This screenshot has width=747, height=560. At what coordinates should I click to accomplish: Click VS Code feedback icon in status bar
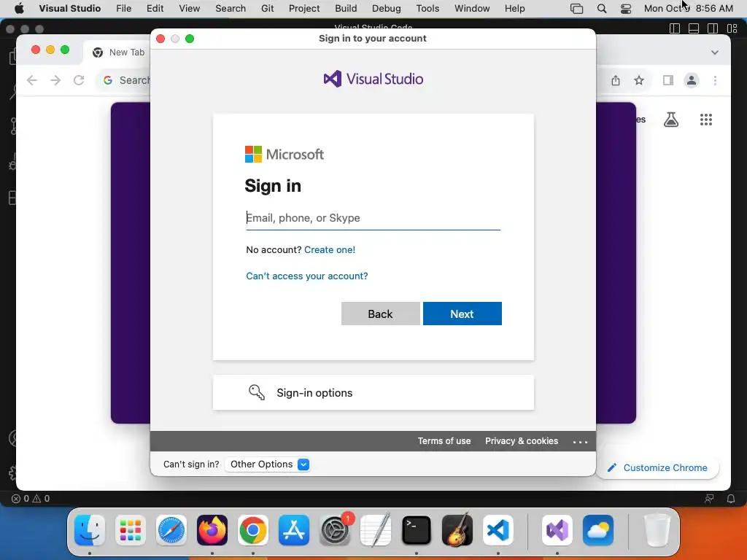pos(709,499)
